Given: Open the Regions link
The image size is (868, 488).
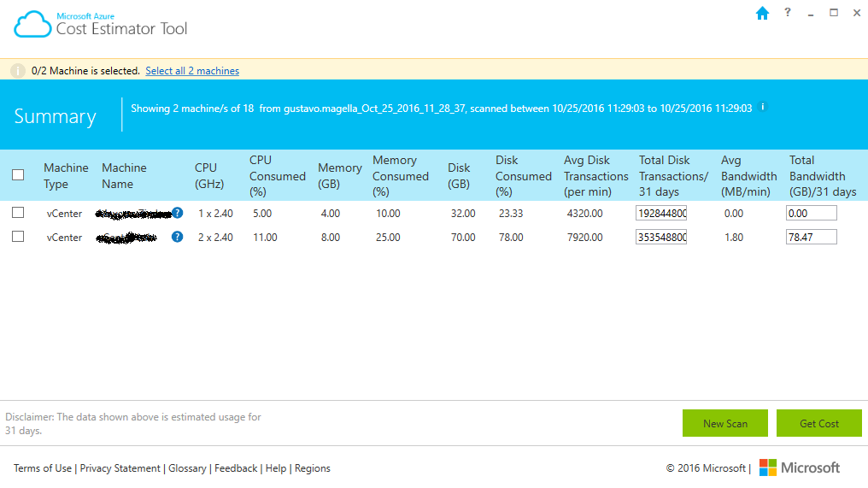Looking at the screenshot, I should coord(312,468).
